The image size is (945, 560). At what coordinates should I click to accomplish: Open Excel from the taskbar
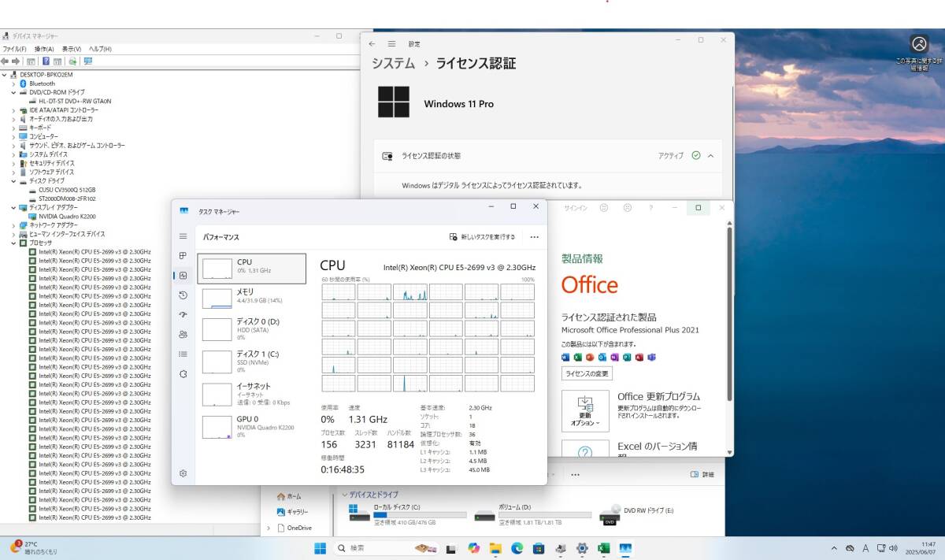click(604, 548)
